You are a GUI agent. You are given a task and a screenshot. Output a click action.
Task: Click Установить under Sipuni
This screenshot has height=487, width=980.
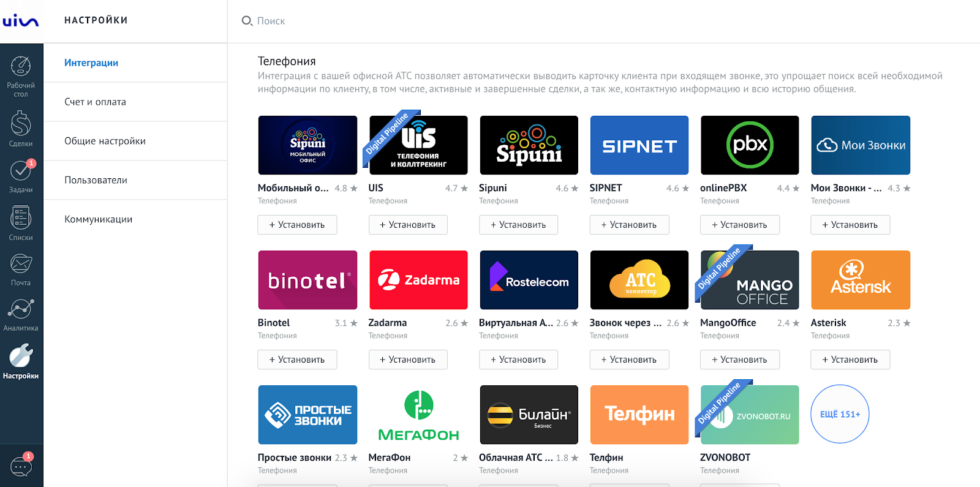[518, 225]
